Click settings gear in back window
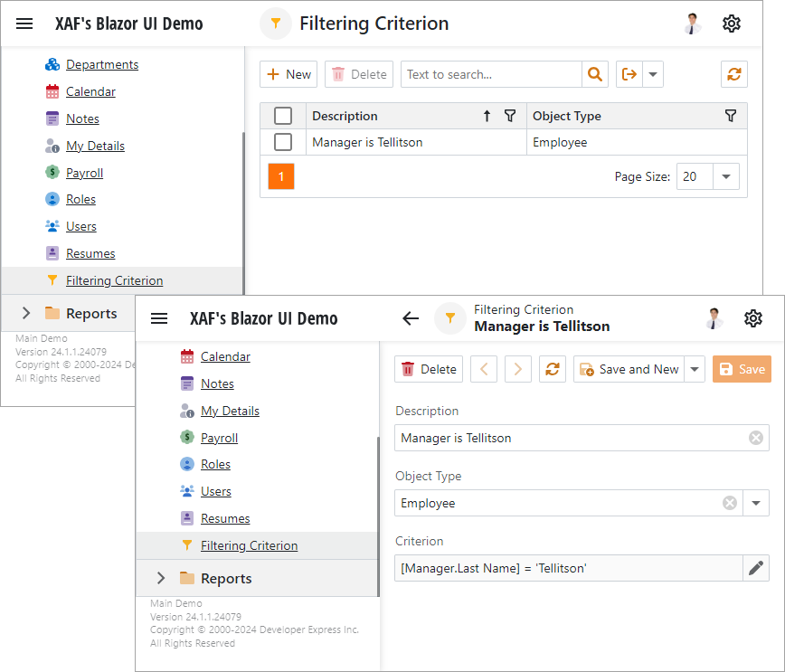 tap(732, 24)
